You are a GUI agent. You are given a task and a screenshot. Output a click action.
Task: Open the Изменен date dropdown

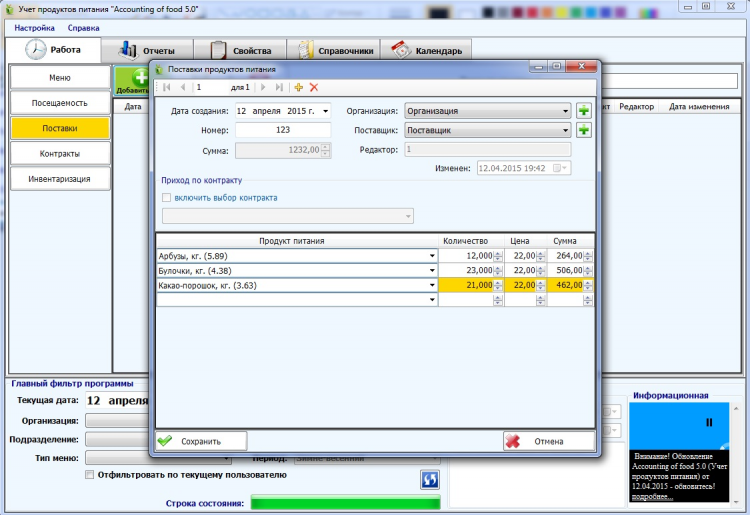pyautogui.click(x=560, y=168)
